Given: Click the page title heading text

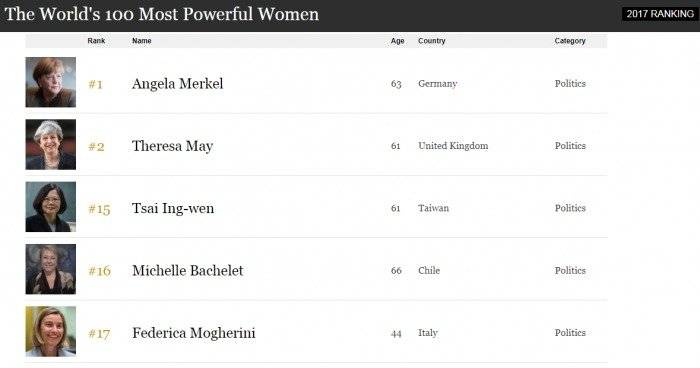Looking at the screenshot, I should 162,14.
